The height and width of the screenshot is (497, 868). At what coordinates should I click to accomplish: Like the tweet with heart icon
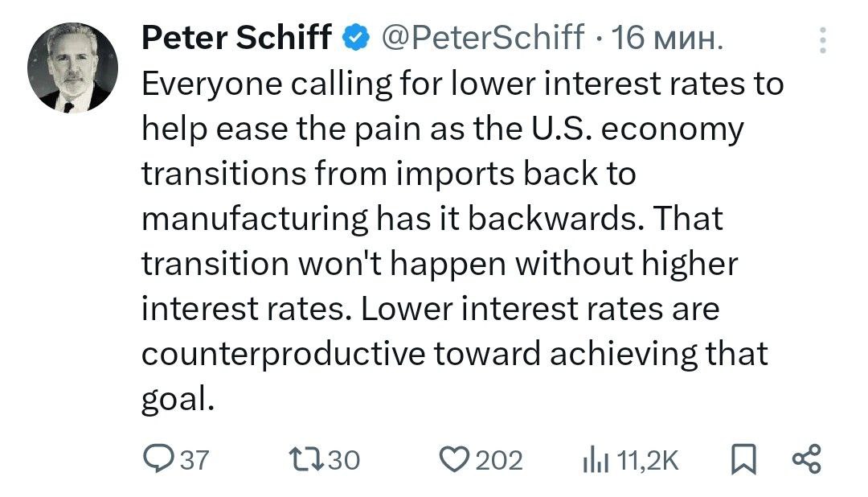[454, 459]
